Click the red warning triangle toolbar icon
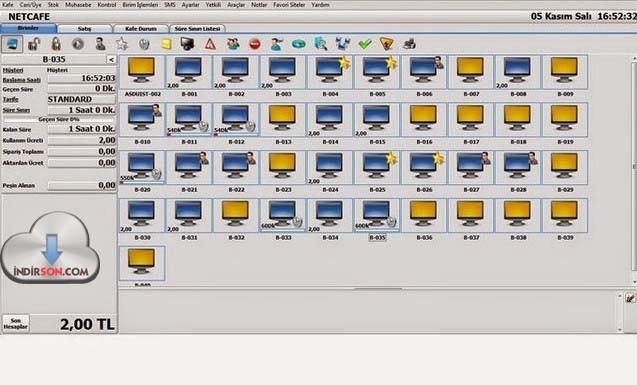This screenshot has width=637, height=385. [210, 44]
